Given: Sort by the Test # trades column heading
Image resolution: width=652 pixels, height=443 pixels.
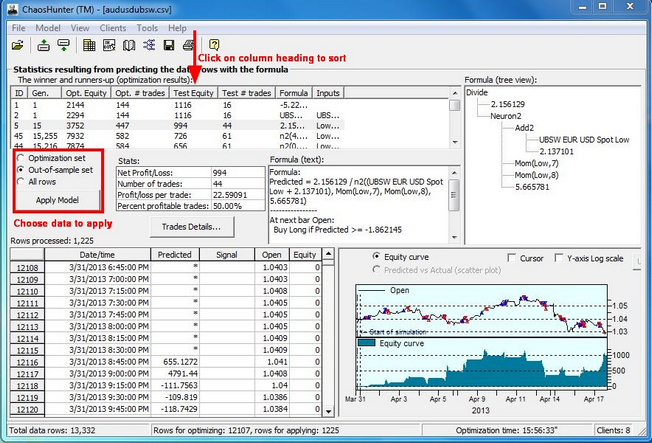Looking at the screenshot, I should [x=247, y=93].
